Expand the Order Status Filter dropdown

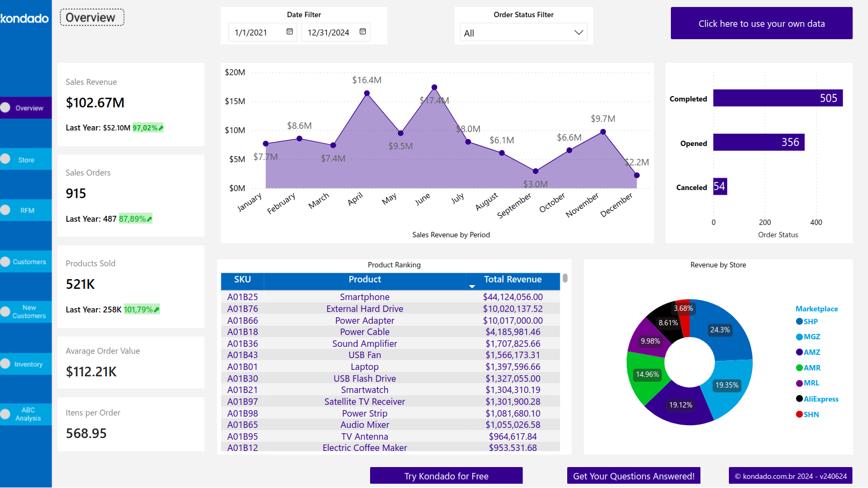pos(578,33)
